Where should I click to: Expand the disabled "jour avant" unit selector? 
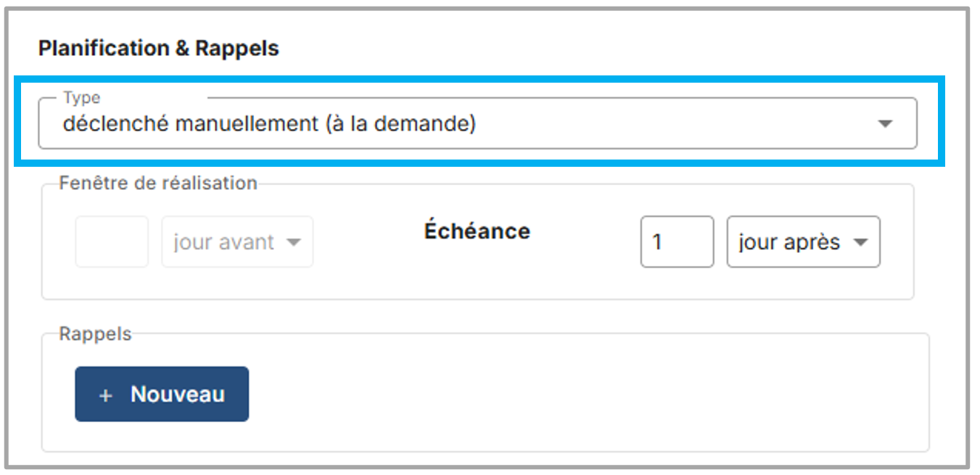coord(237,241)
